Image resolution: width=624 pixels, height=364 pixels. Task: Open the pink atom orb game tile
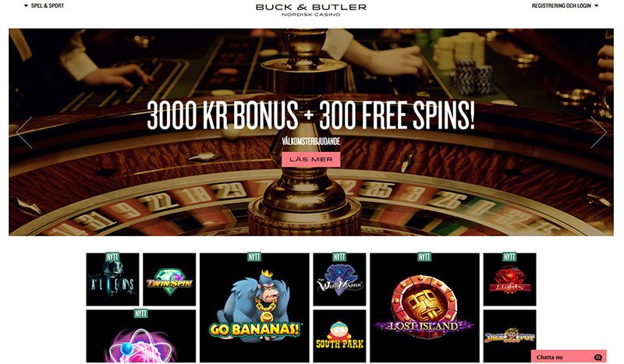click(141, 336)
